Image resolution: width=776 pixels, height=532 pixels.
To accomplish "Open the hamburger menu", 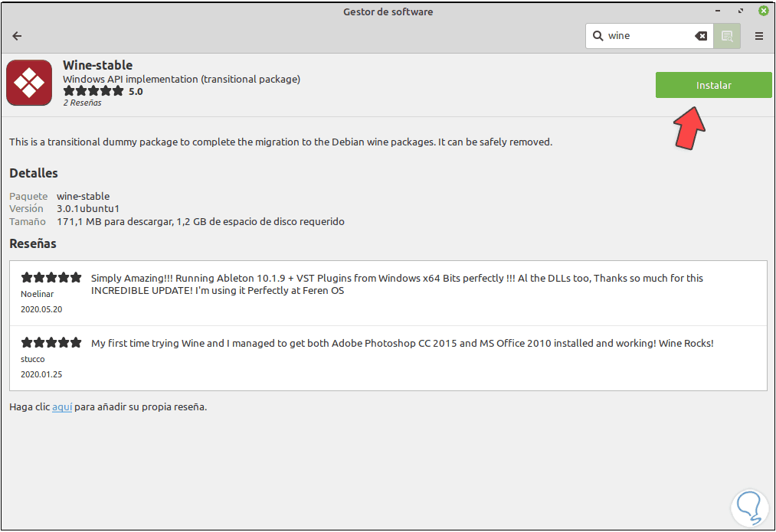I will [758, 36].
